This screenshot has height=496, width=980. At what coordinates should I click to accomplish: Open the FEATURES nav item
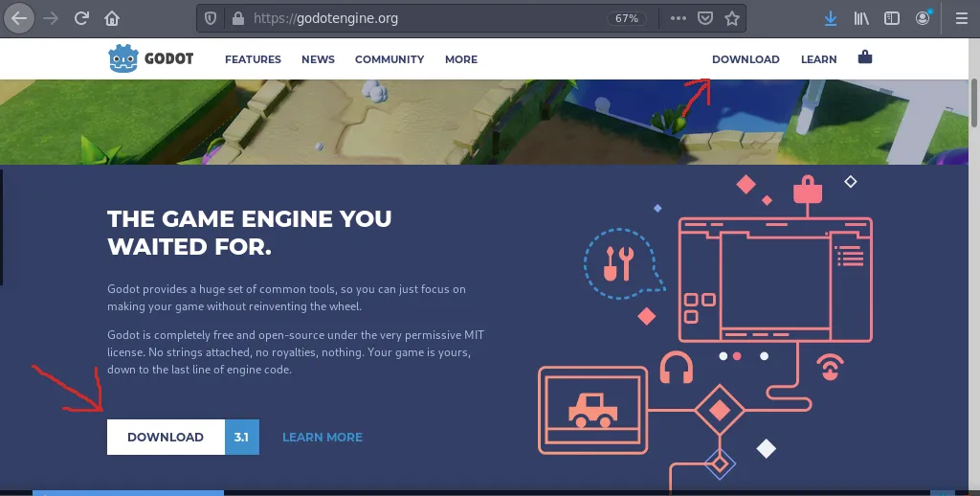[253, 59]
